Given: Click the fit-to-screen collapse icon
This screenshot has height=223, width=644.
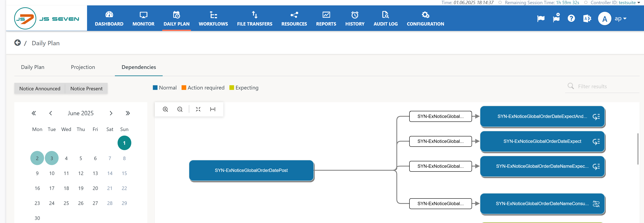Looking at the screenshot, I should coord(198,109).
